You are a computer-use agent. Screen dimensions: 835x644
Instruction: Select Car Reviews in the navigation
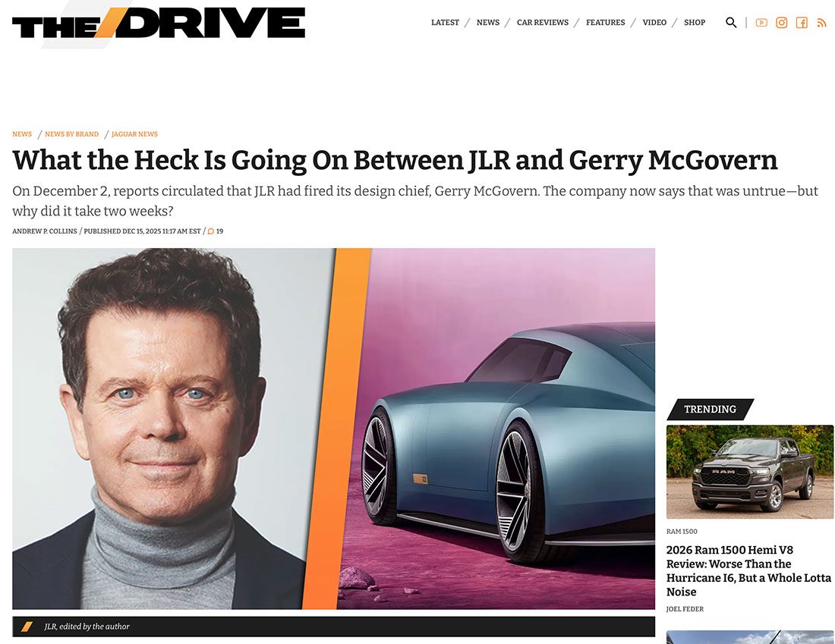tap(543, 22)
